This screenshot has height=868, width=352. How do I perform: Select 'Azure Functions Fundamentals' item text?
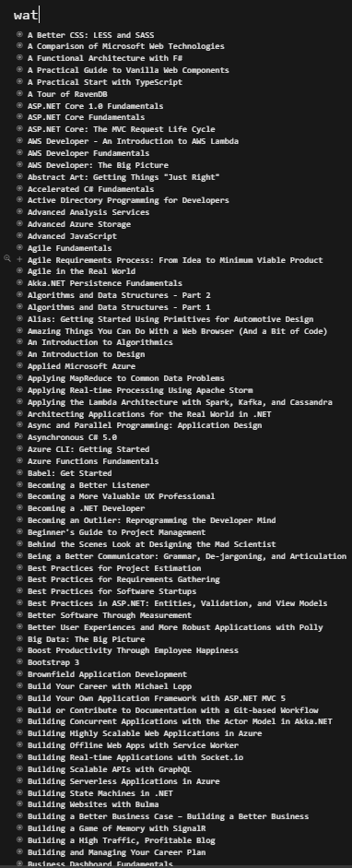click(93, 461)
